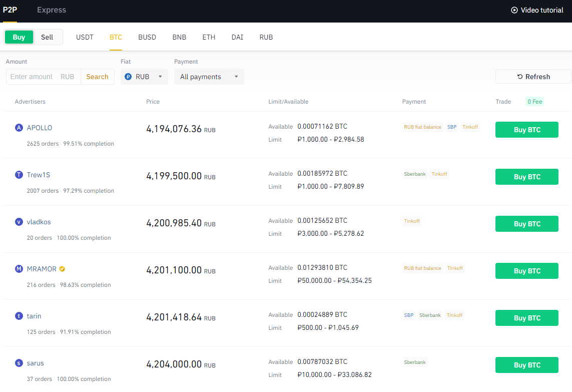The height and width of the screenshot is (392, 572).
Task: Toggle to Sell mode
Action: click(47, 37)
